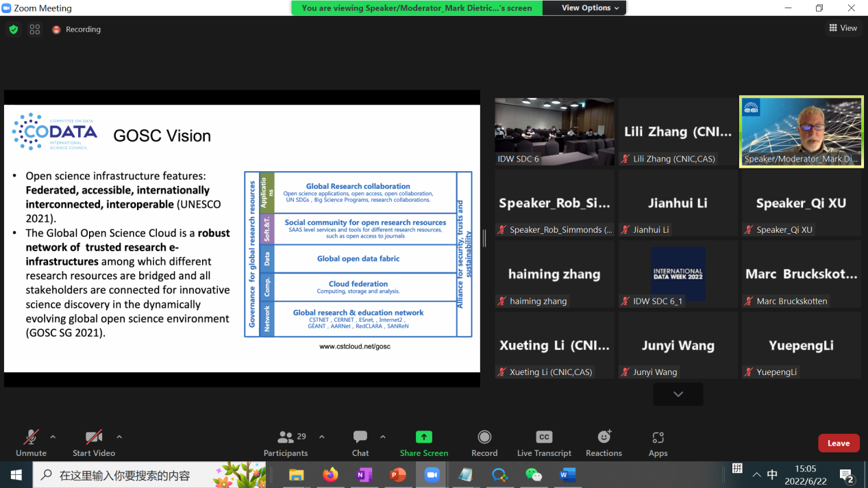Show more participants with down chevron
The width and height of the screenshot is (868, 488).
pyautogui.click(x=678, y=394)
